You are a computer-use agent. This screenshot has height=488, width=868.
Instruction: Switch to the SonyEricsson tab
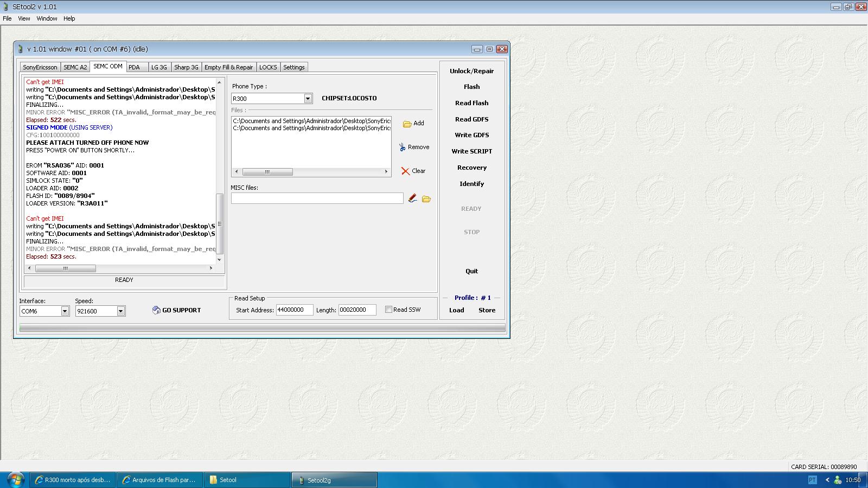pos(40,67)
